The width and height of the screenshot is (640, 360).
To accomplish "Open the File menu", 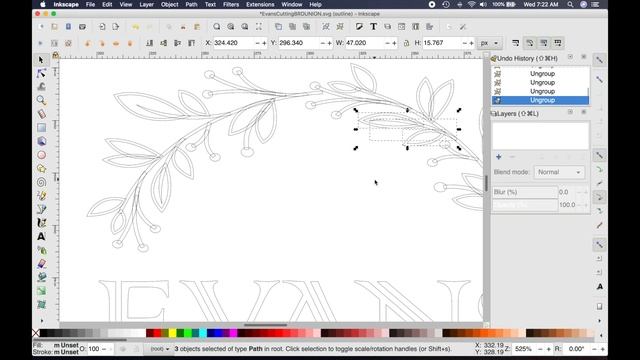I will 90,4.
